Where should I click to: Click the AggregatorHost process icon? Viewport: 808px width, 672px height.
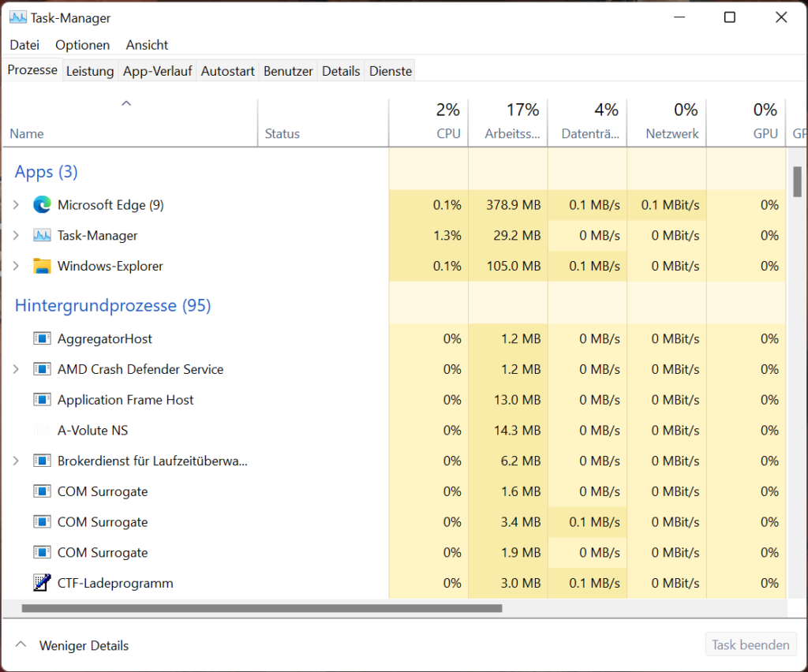[42, 338]
